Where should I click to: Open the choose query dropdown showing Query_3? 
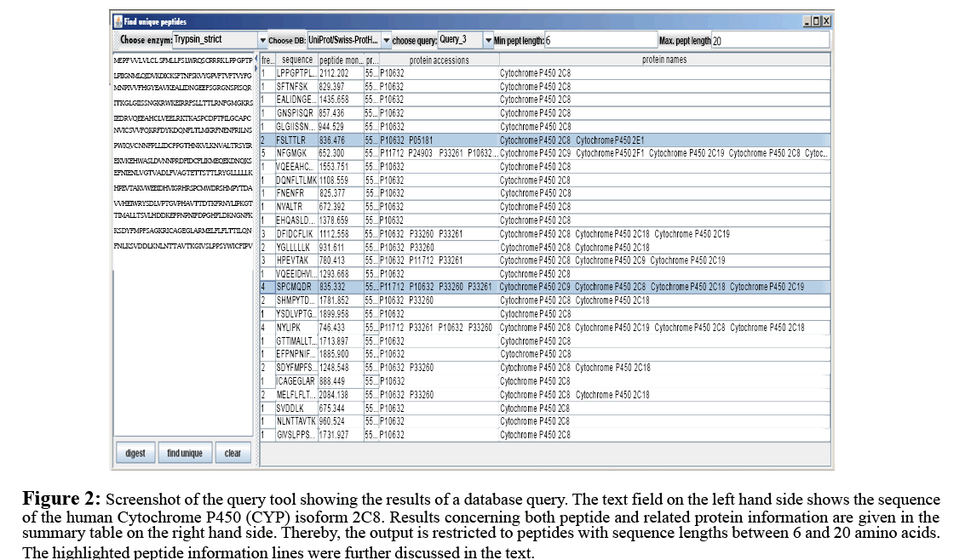click(x=488, y=40)
